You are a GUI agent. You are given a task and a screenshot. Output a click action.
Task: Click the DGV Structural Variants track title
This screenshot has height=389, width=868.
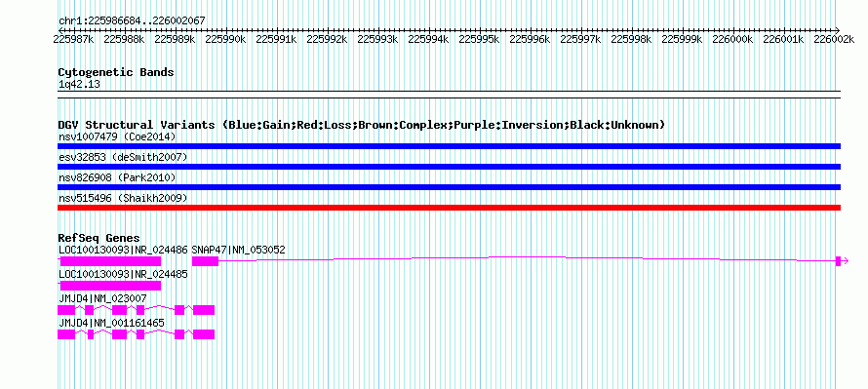pos(361,125)
